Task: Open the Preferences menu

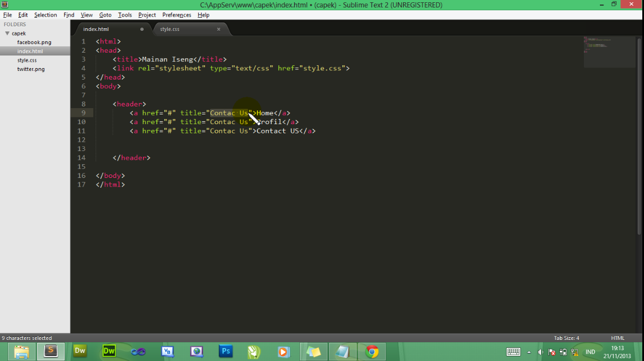Action: (176, 14)
